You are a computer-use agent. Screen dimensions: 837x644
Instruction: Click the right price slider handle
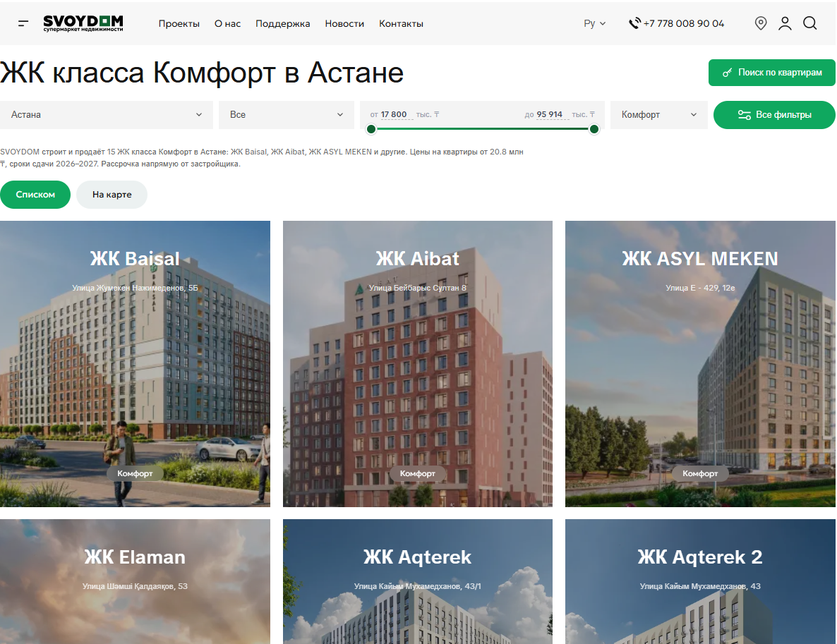coord(594,128)
